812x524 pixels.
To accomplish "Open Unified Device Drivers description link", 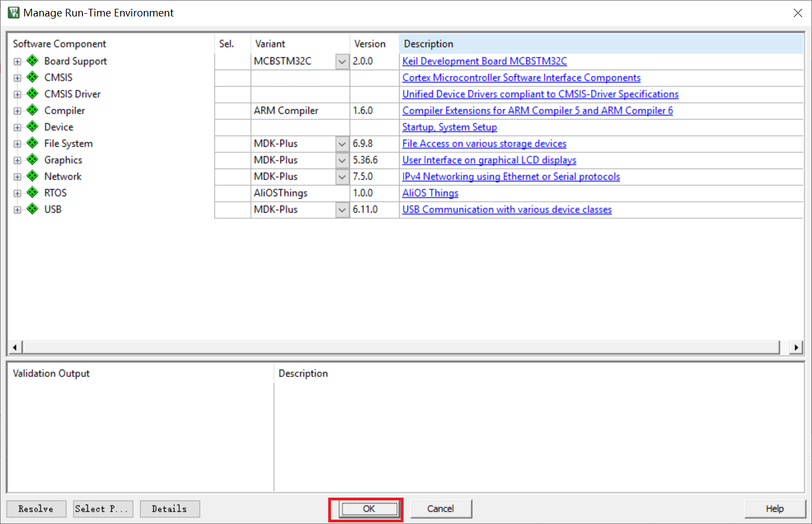I will [x=540, y=94].
